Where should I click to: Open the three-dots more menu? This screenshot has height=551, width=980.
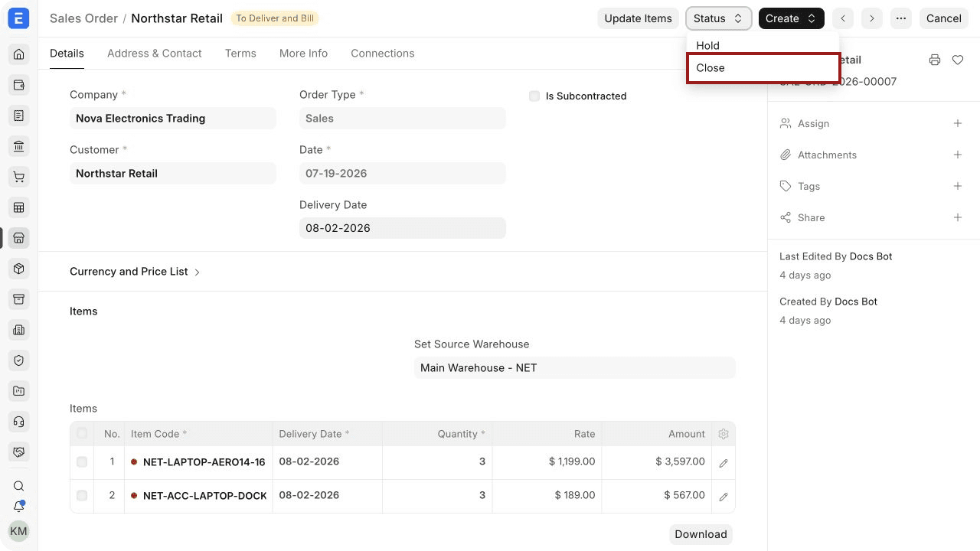point(901,18)
